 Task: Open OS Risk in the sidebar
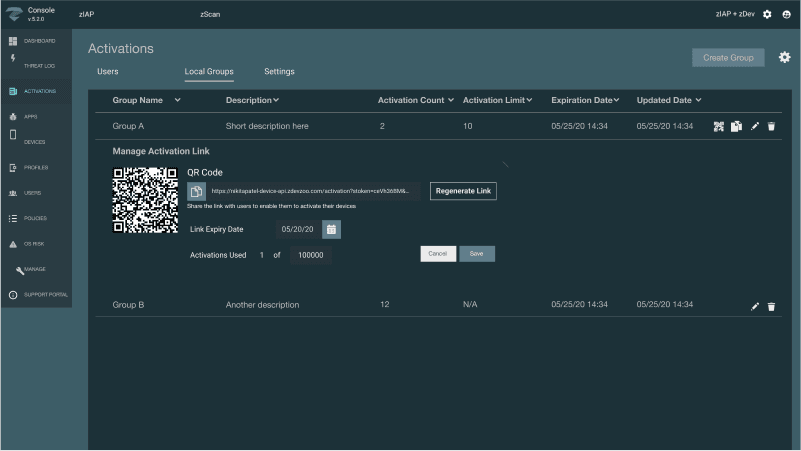click(x=36, y=243)
